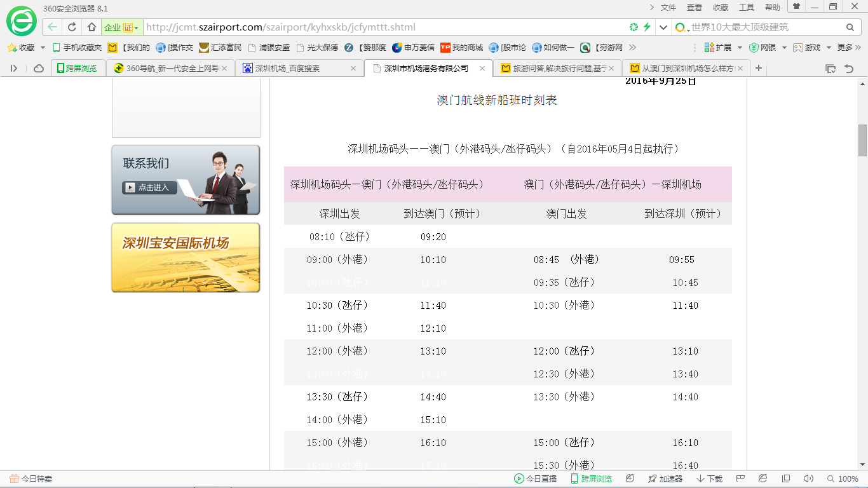Click the vertical page scrollbar thumb
The height and width of the screenshot is (488, 868).
(862, 140)
